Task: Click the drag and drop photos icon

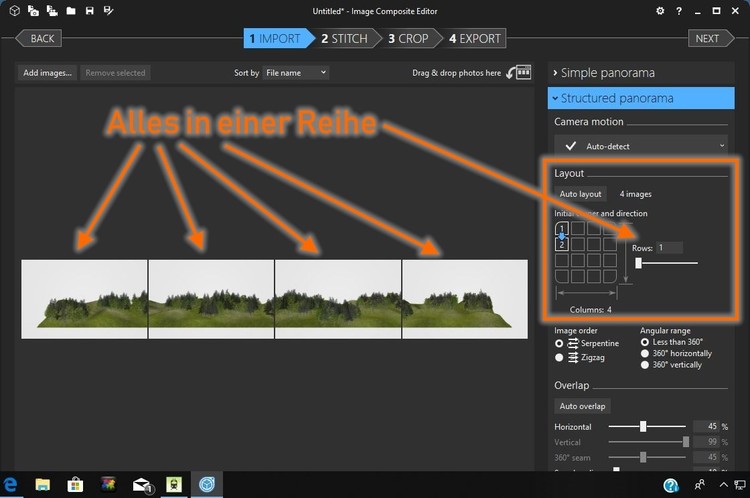Action: [x=519, y=72]
